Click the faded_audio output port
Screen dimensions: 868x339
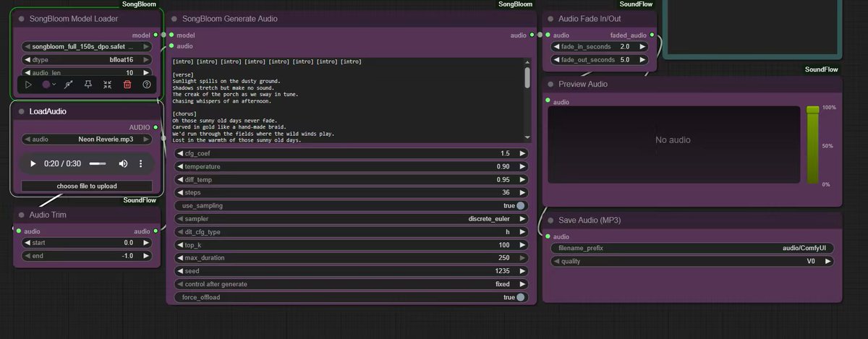[652, 35]
